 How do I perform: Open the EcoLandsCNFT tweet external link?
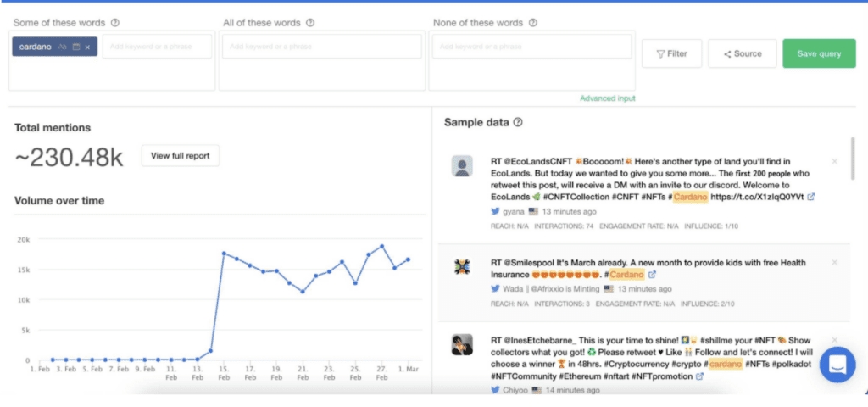811,197
